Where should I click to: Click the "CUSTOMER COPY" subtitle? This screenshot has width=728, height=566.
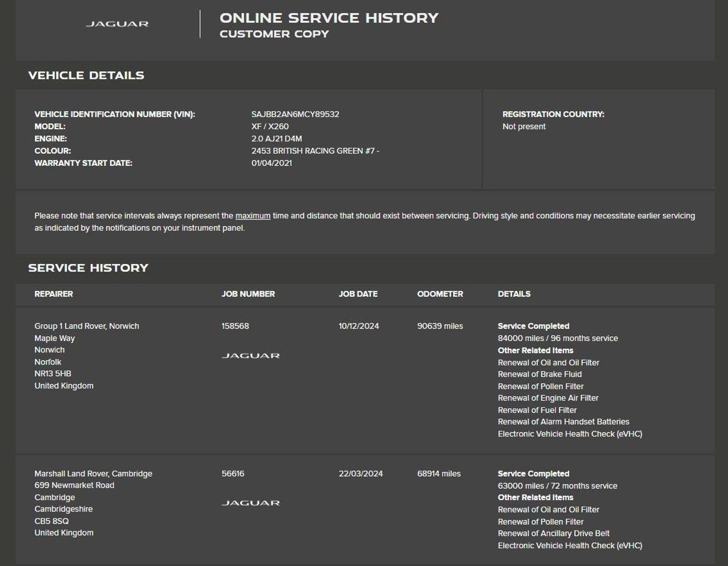coord(275,34)
